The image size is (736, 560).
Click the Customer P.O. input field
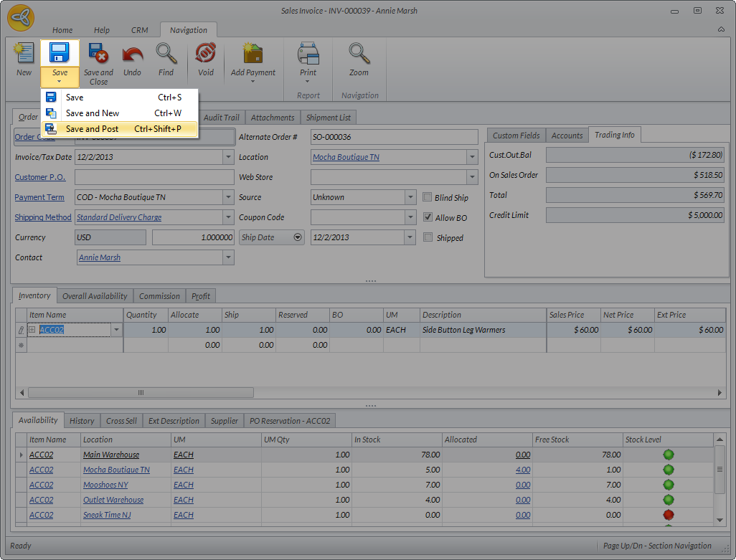[154, 177]
